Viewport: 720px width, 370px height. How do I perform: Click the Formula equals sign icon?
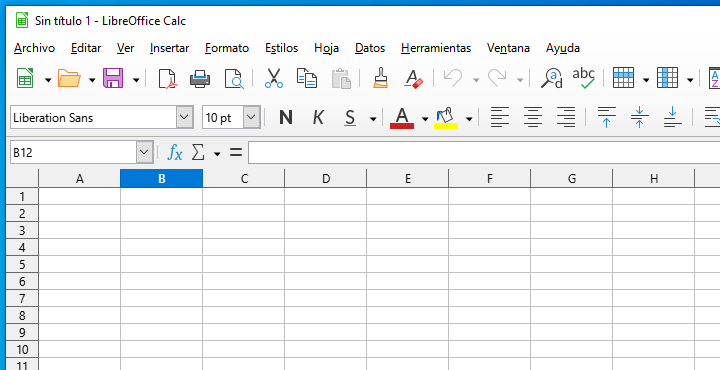[236, 152]
